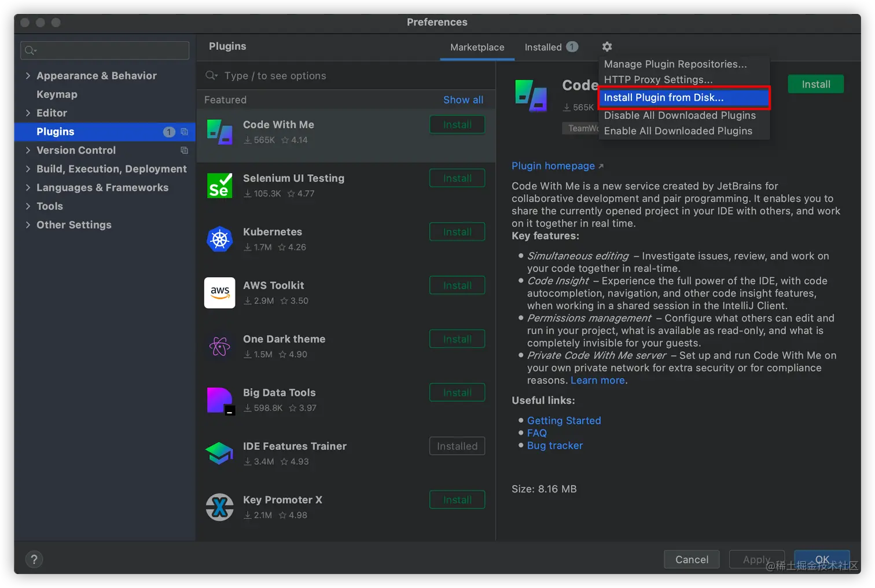Image resolution: width=875 pixels, height=588 pixels.
Task: Click the help question mark icon
Action: click(34, 560)
